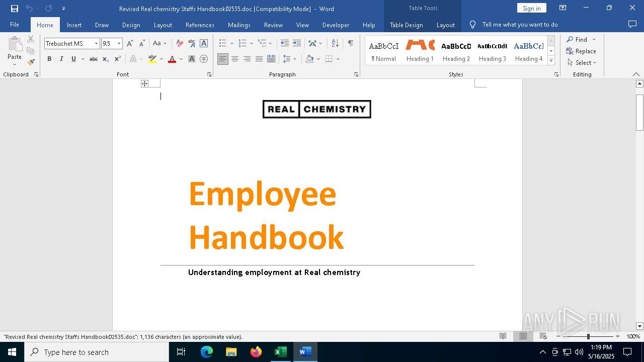The image size is (644, 362).
Task: Open Excel from the Windows taskbar
Action: coord(280,352)
